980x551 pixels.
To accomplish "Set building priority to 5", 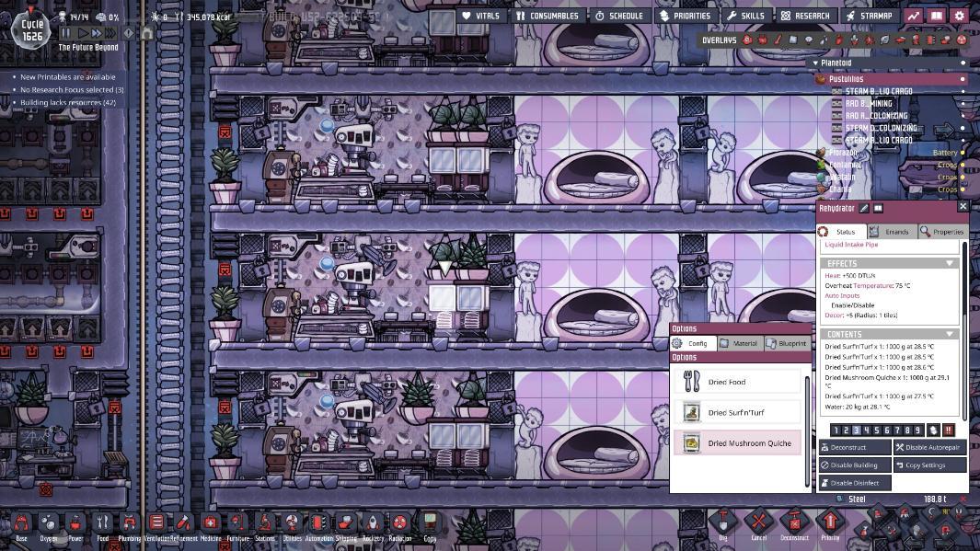I will [877, 430].
